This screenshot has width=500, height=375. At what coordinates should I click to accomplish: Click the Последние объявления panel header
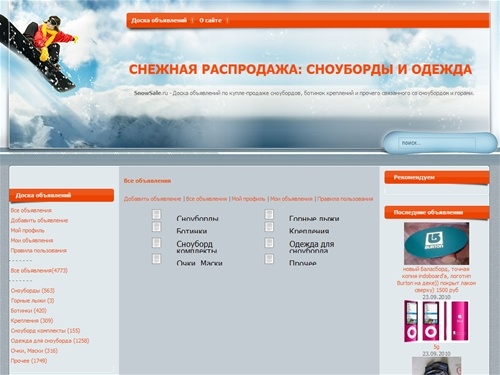pos(437,212)
